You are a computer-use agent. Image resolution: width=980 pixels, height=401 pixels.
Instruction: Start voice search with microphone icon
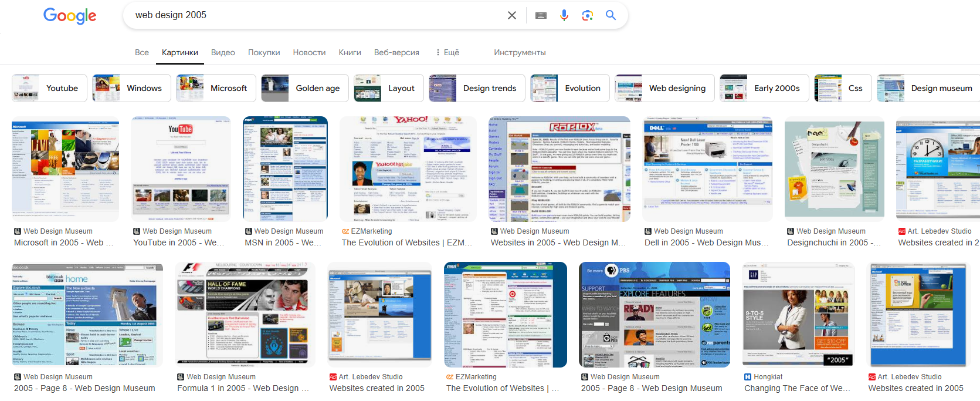pyautogui.click(x=564, y=15)
